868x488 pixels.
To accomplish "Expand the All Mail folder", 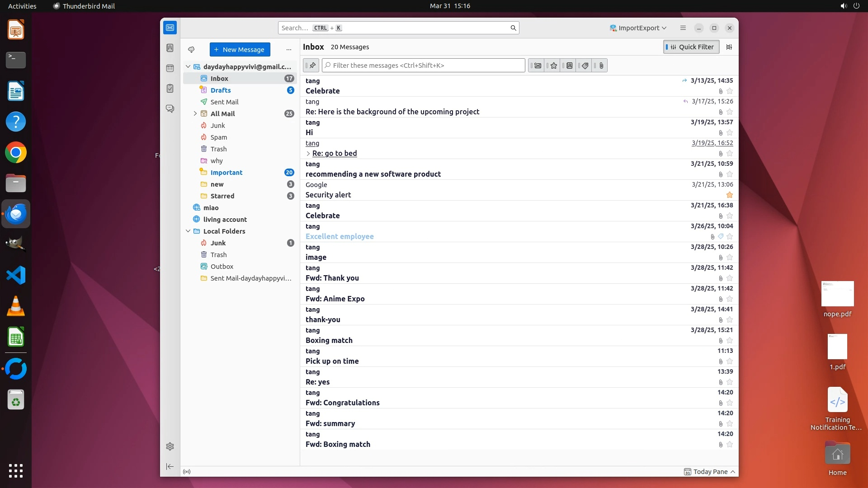I will pos(195,114).
